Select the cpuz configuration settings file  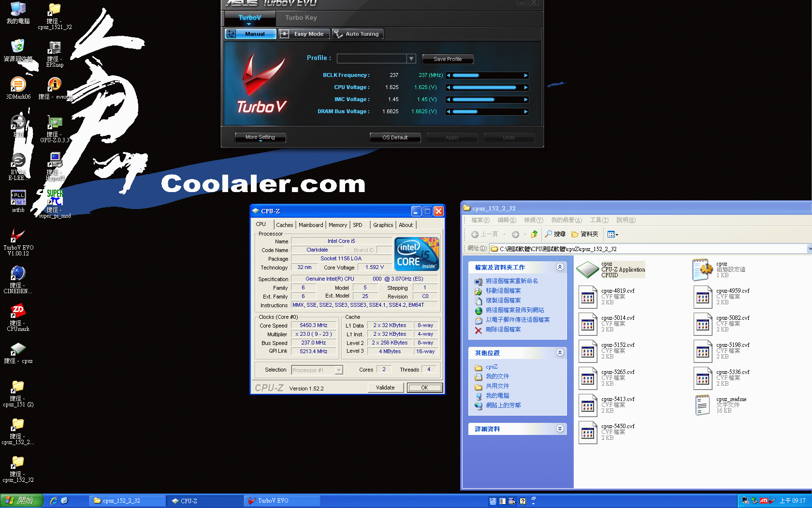pyautogui.click(x=719, y=269)
